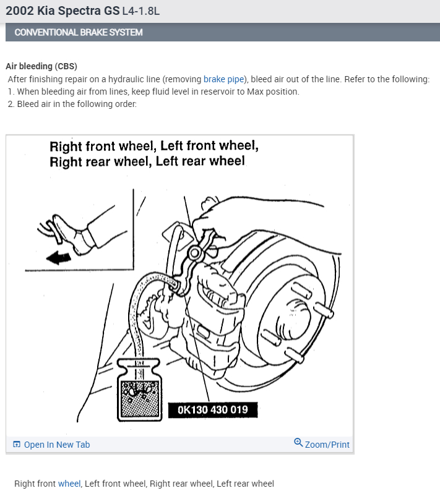
Task: Click the 'Zoom/Print' text link
Action: [x=327, y=445]
